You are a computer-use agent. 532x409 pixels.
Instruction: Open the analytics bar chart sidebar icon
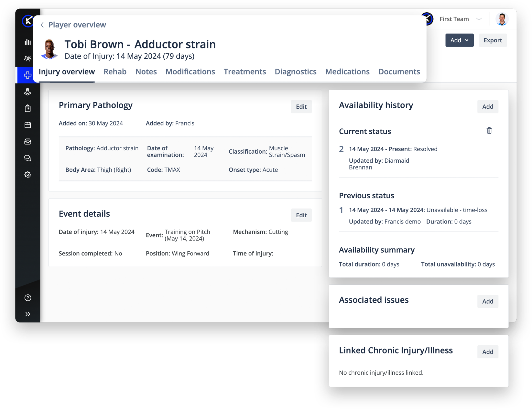click(28, 42)
